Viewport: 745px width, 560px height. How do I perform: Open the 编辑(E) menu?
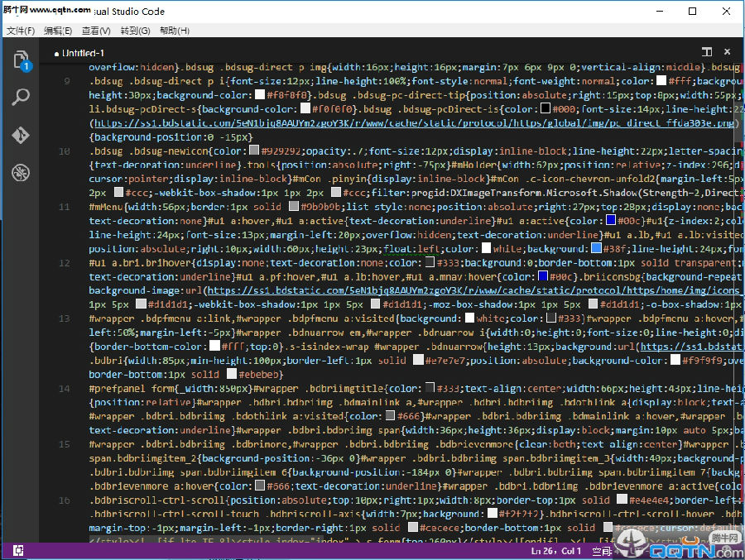pos(55,29)
